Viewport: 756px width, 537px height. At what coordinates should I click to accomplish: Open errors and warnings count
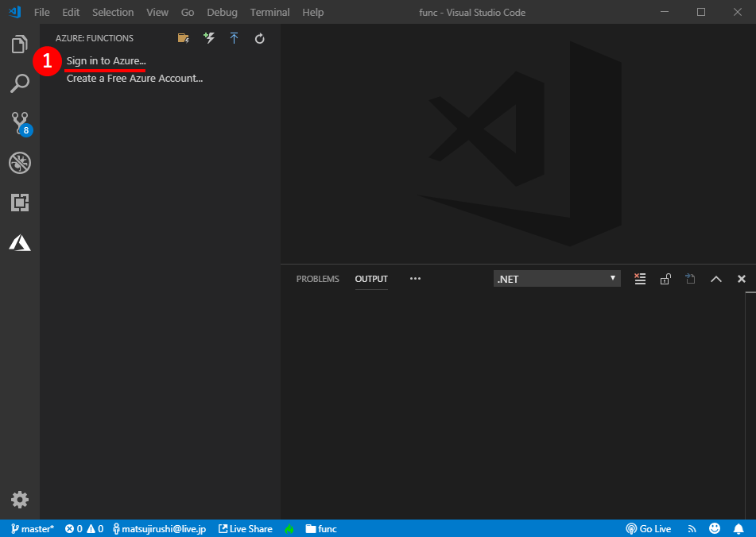point(84,529)
